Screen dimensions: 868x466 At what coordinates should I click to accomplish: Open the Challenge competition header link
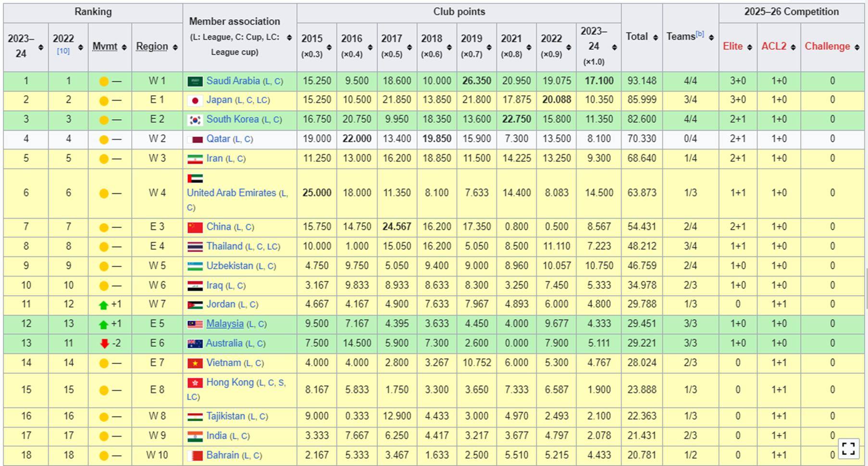click(828, 46)
